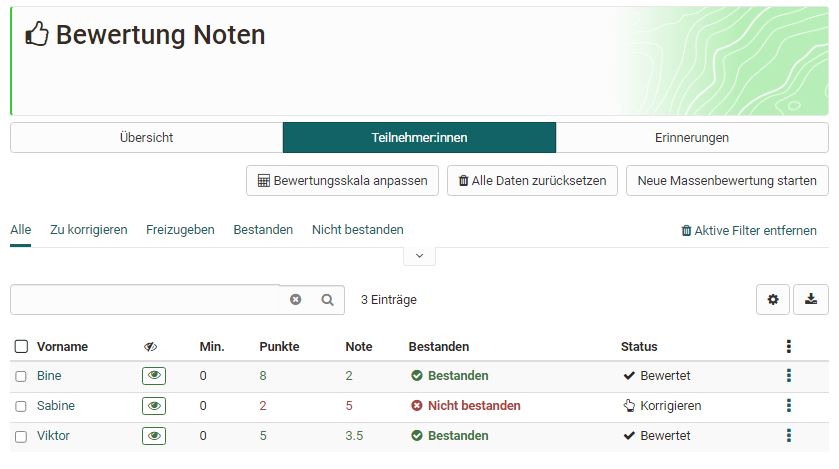Sort by the Status column header
The width and height of the screenshot is (839, 469).
(639, 347)
